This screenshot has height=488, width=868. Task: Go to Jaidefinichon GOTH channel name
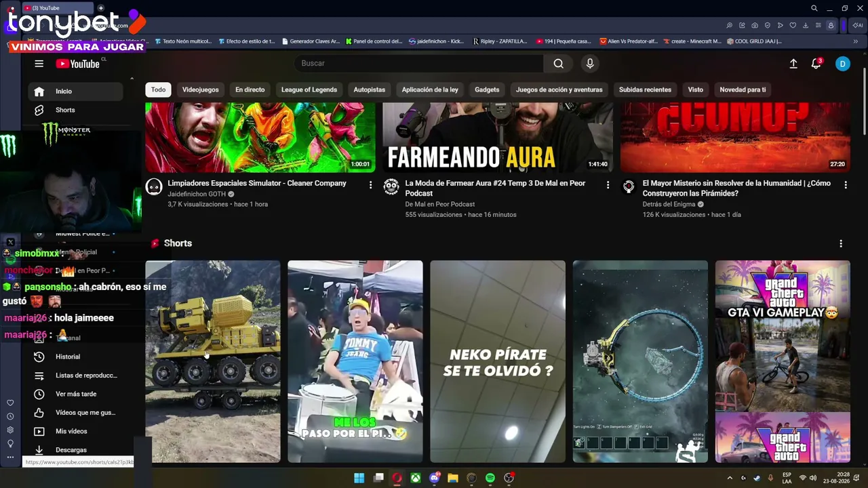[197, 194]
